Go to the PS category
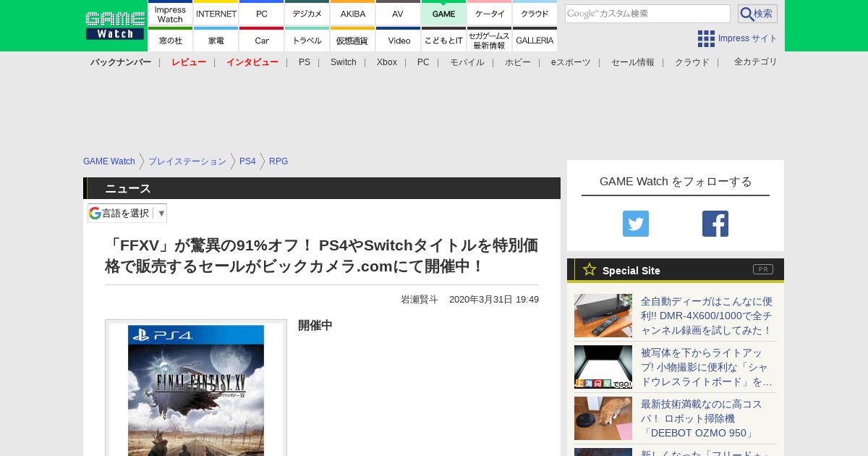868x456 pixels. [x=305, y=62]
